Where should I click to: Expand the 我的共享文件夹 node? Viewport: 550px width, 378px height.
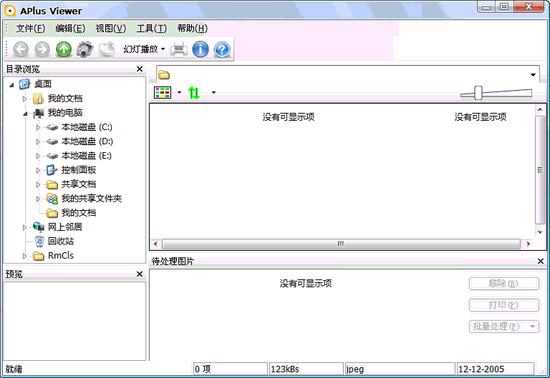(x=38, y=199)
